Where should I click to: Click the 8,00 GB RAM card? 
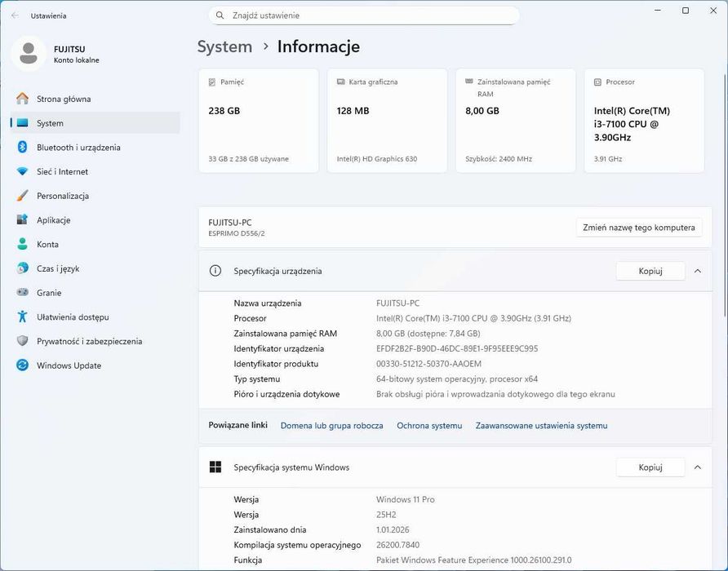[516, 121]
